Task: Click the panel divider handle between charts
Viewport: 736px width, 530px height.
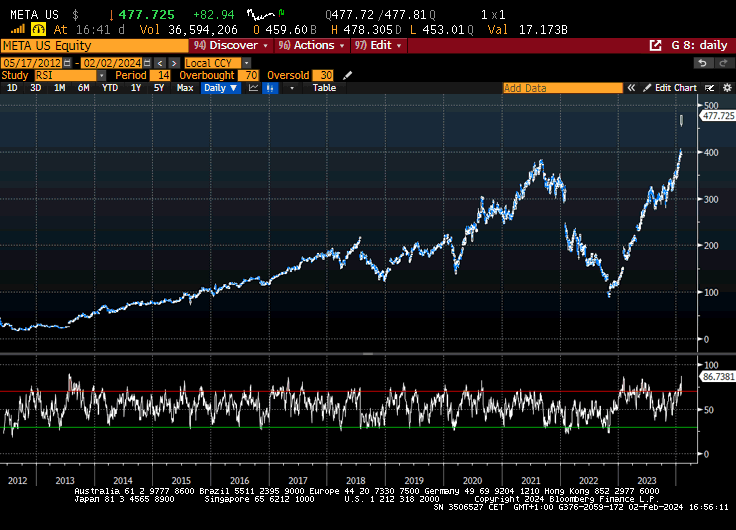Action: [368, 353]
